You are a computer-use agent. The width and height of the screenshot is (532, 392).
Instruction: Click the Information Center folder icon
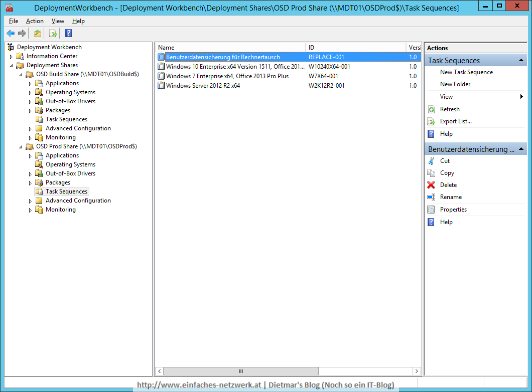pos(21,56)
